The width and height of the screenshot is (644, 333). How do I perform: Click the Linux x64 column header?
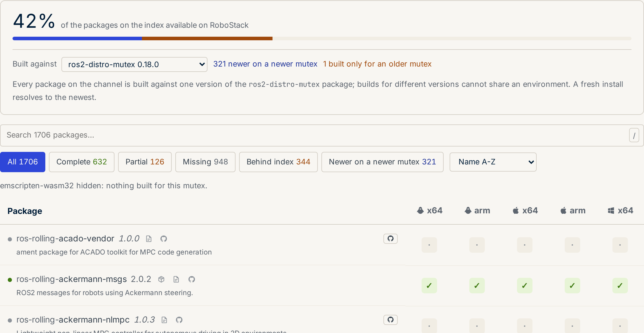point(429,211)
